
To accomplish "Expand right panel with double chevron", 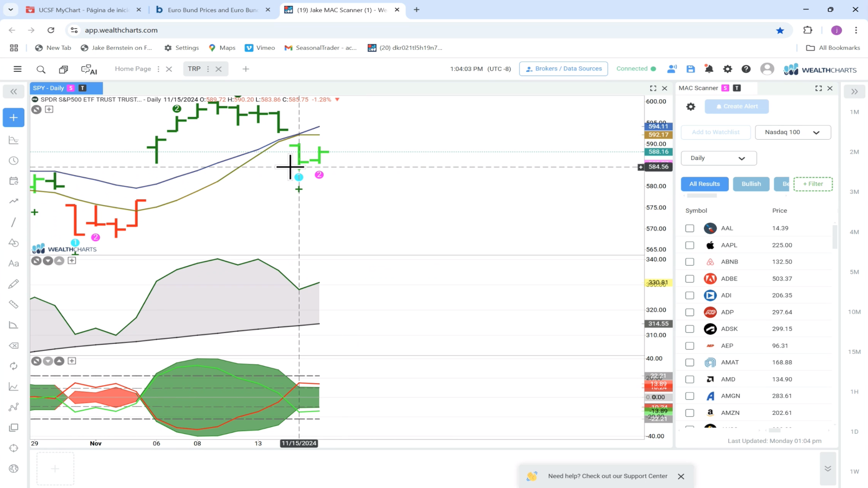I will [x=854, y=92].
